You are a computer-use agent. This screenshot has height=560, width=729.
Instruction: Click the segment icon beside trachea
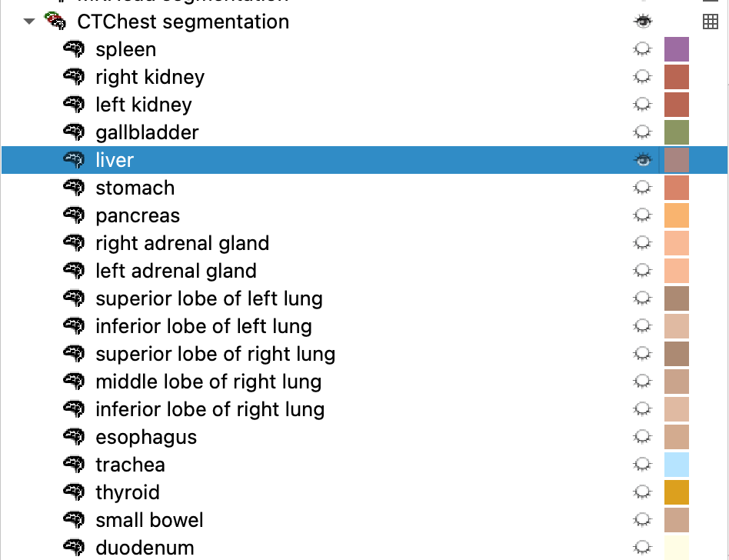click(74, 464)
